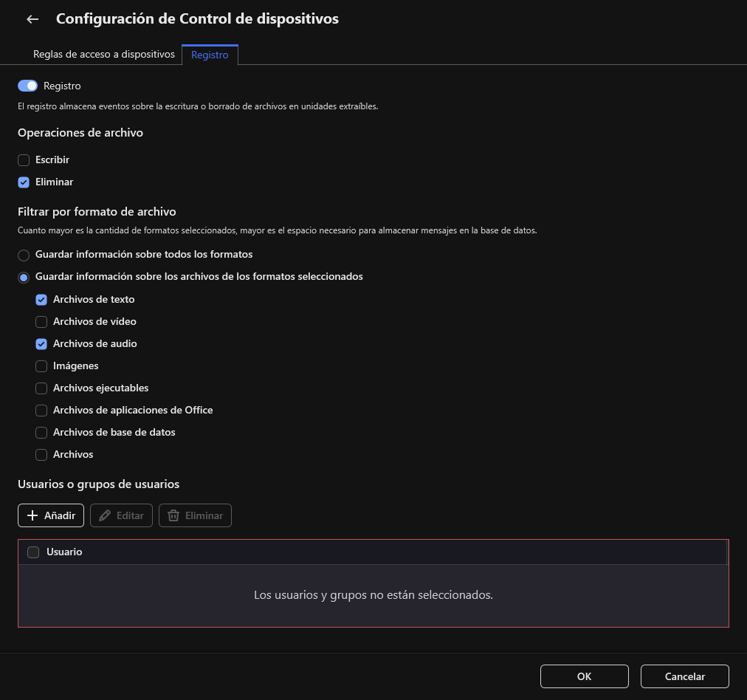Enable Archivos de aplicaciones de Office

point(41,410)
